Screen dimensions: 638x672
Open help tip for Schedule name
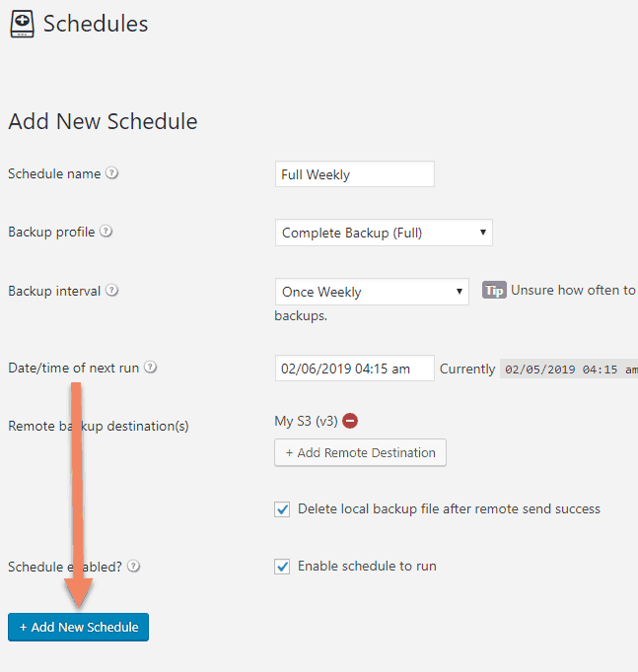(111, 173)
